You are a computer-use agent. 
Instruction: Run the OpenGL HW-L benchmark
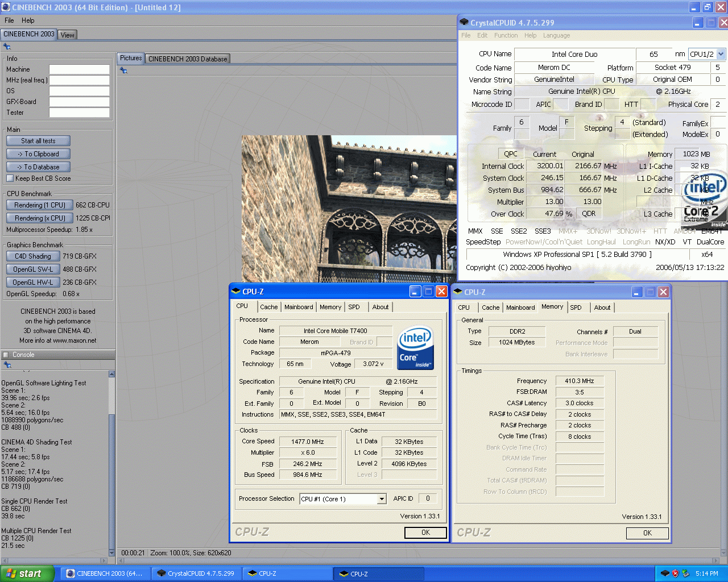[33, 282]
